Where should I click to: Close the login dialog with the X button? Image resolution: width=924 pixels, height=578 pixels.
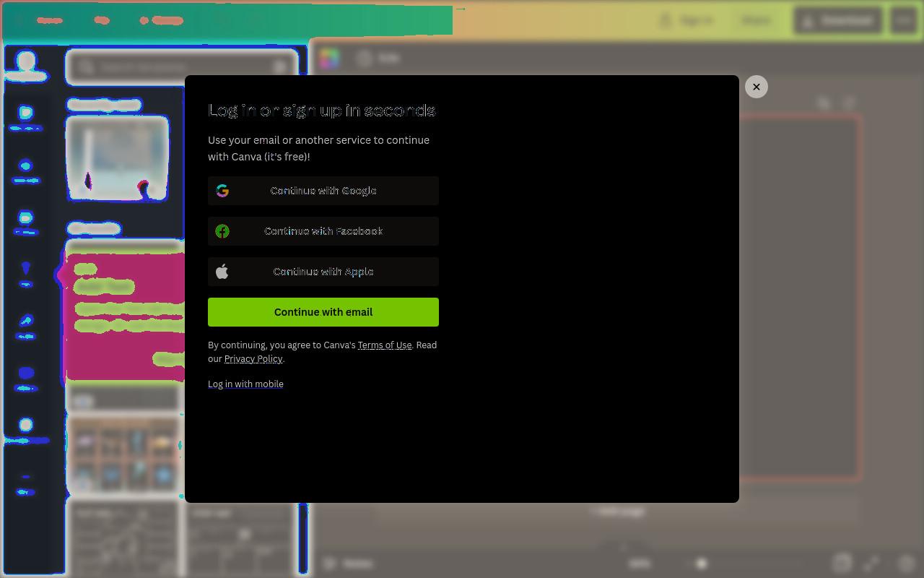pyautogui.click(x=757, y=87)
